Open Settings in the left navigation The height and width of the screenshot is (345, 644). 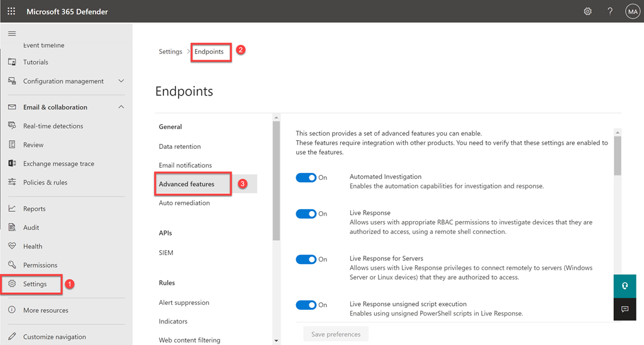coord(35,284)
